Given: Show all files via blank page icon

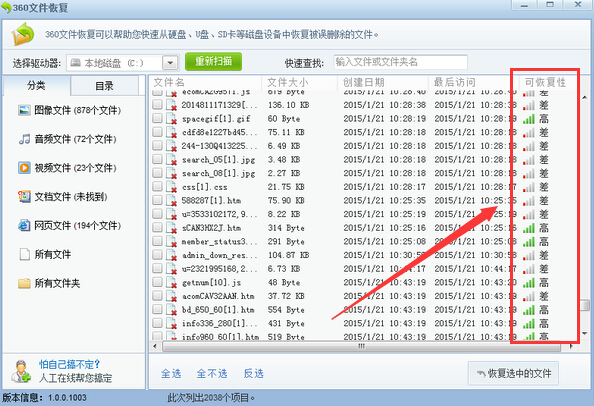Looking at the screenshot, I should click(24, 254).
